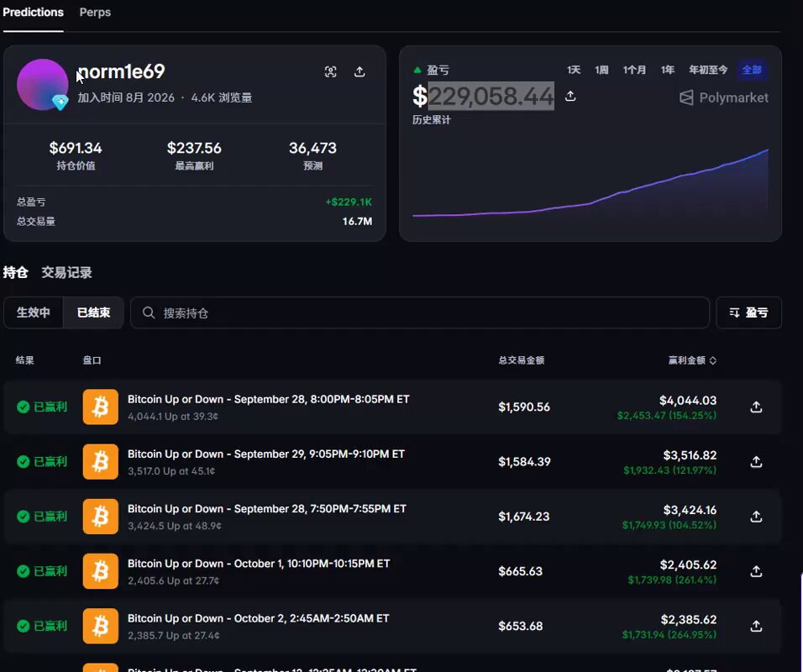The width and height of the screenshot is (803, 672).
Task: Click the norm1e69 gradient profile avatar
Action: click(43, 85)
